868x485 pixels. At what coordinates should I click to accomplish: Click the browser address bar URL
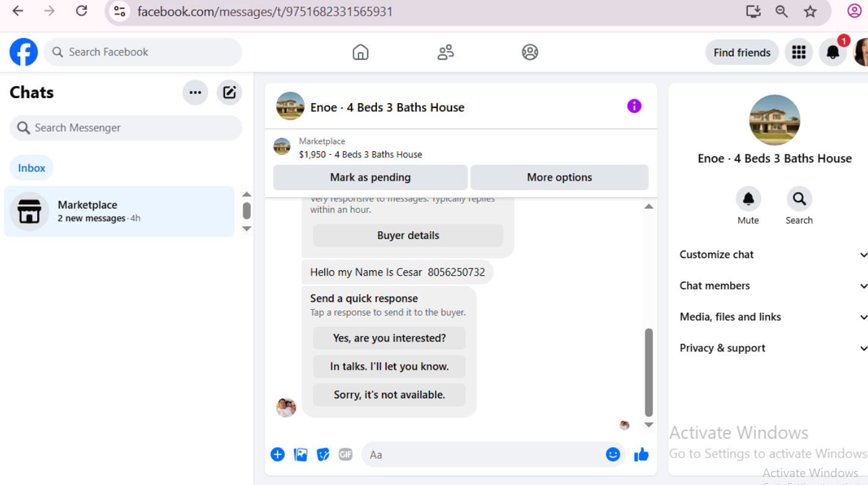pos(265,12)
